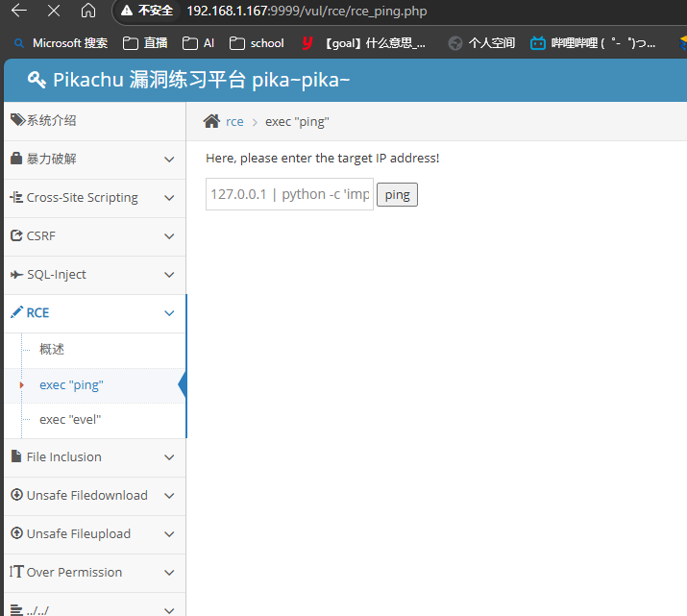The image size is (687, 616).
Task: Stop page loading with the X button
Action: click(54, 11)
